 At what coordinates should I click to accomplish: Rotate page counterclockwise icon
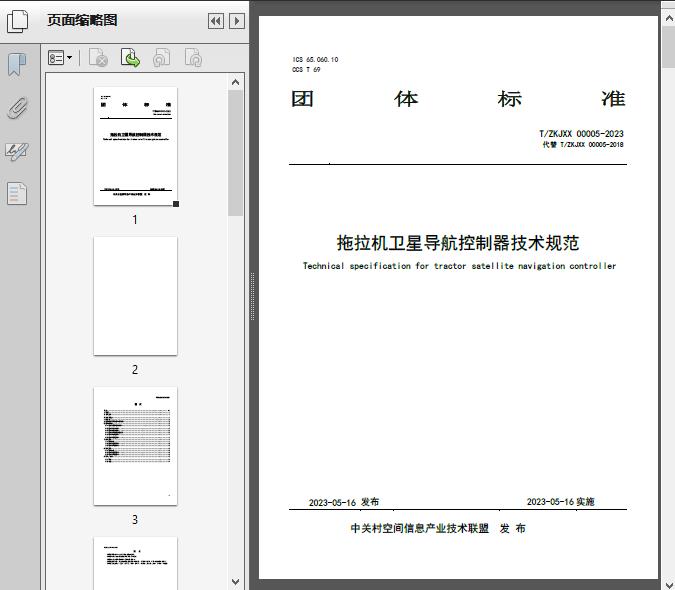(x=161, y=59)
